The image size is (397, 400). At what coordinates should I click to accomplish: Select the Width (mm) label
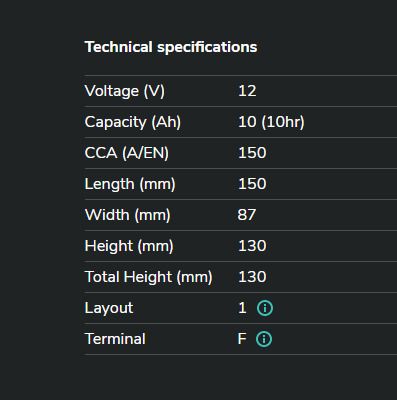coord(128,215)
